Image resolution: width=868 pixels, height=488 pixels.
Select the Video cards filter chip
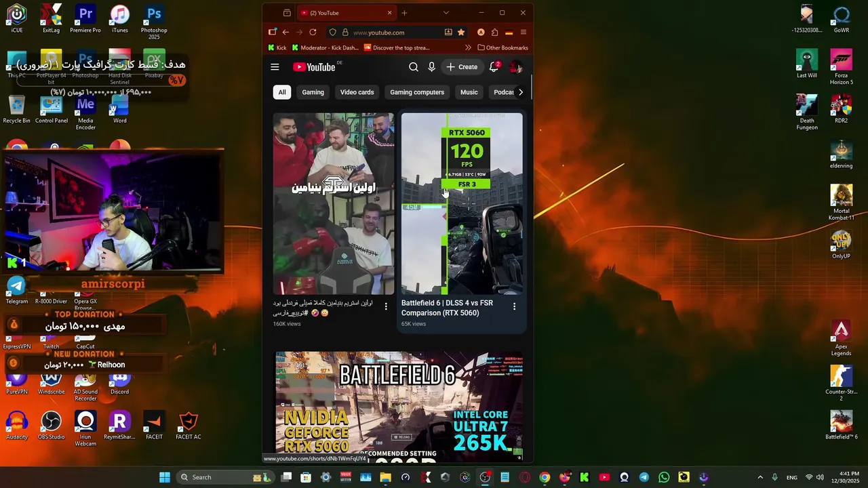coord(357,92)
